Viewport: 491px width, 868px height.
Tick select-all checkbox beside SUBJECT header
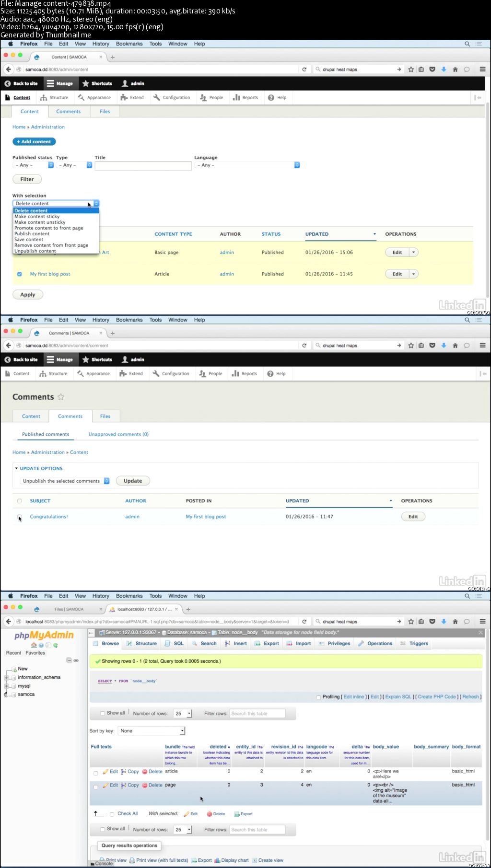(20, 501)
